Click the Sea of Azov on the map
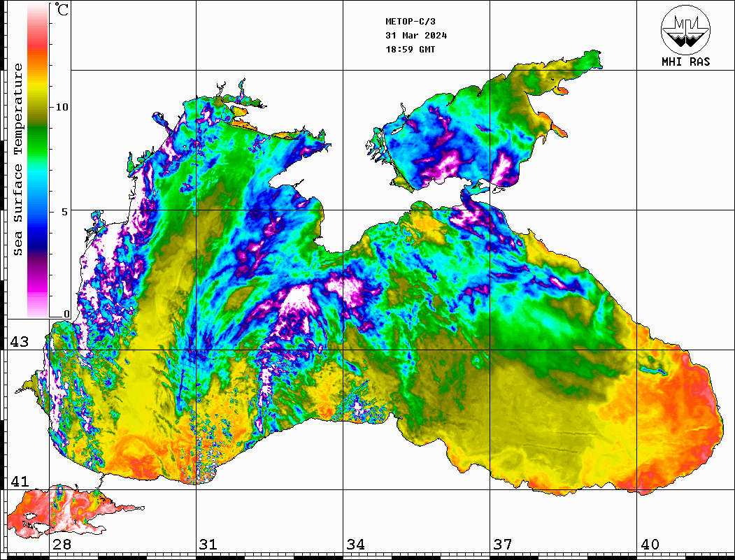Screen dimensions: 735x560 click(x=483, y=122)
